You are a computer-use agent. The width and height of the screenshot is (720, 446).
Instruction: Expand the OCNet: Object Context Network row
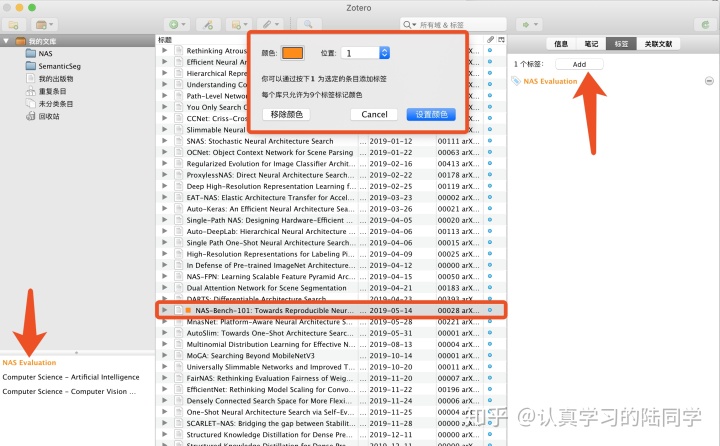(x=164, y=152)
